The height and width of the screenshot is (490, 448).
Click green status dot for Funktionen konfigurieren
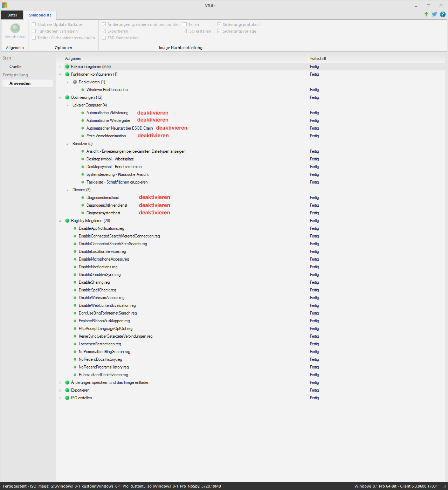tap(67, 74)
